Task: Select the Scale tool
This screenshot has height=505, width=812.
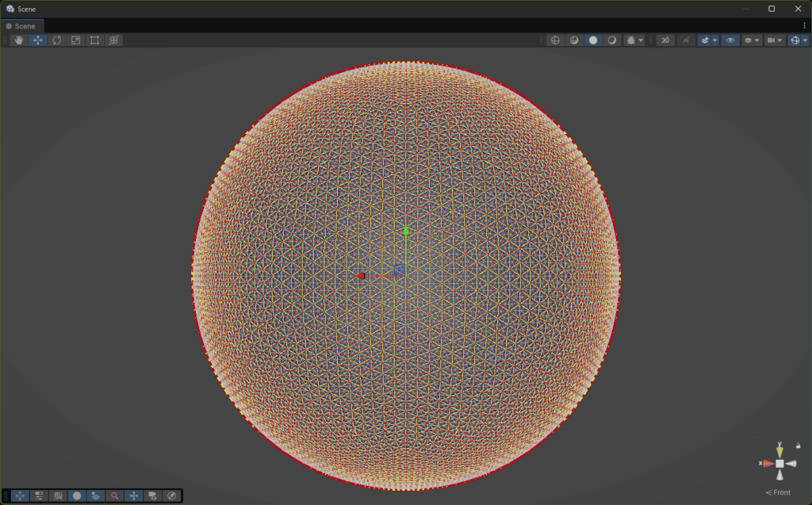Action: point(76,40)
